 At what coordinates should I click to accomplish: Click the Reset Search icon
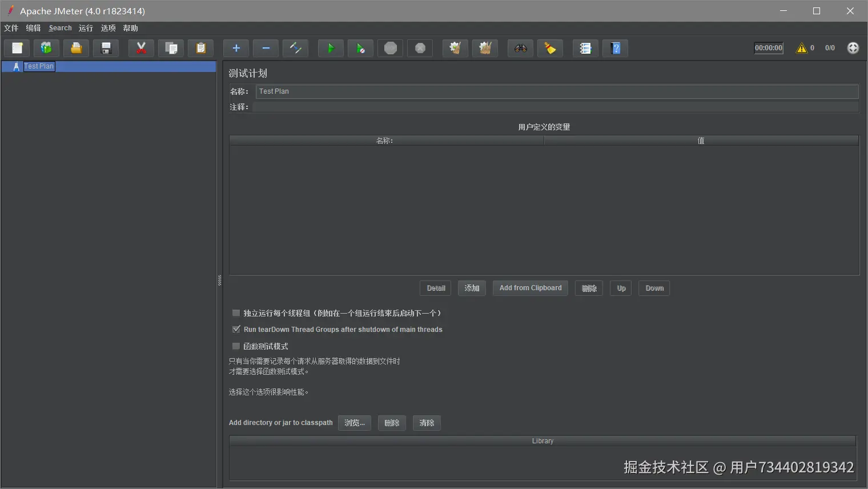click(550, 49)
